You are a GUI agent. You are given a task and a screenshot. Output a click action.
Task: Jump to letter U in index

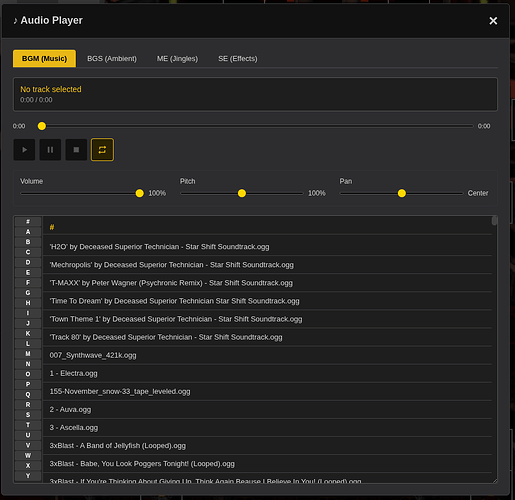pyautogui.click(x=28, y=435)
